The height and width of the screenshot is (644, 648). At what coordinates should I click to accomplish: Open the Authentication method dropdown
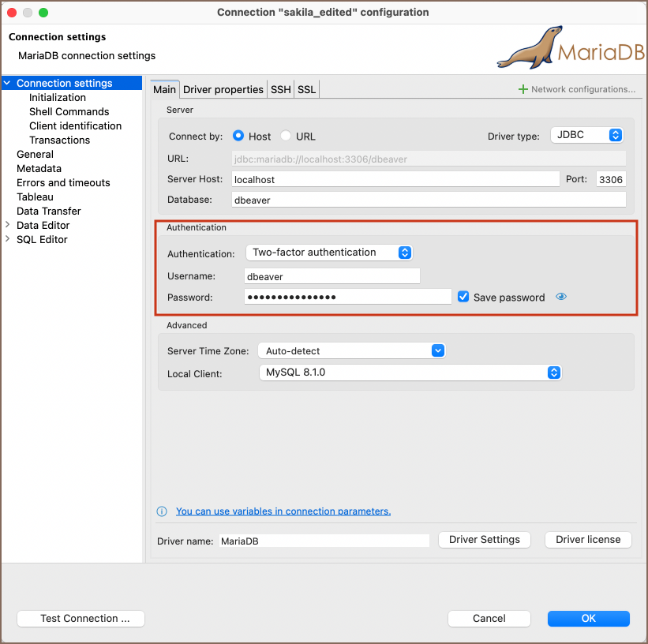[329, 253]
